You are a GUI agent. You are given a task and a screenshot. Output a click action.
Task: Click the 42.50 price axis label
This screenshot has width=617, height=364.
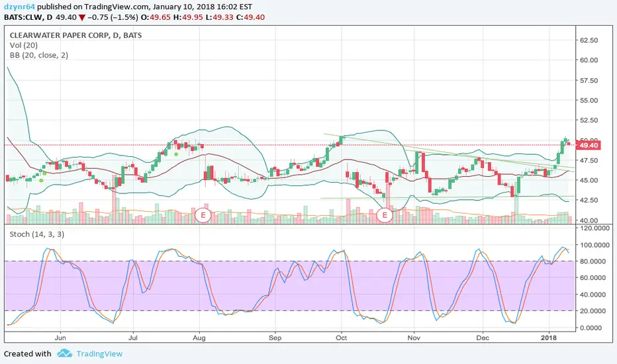589,201
